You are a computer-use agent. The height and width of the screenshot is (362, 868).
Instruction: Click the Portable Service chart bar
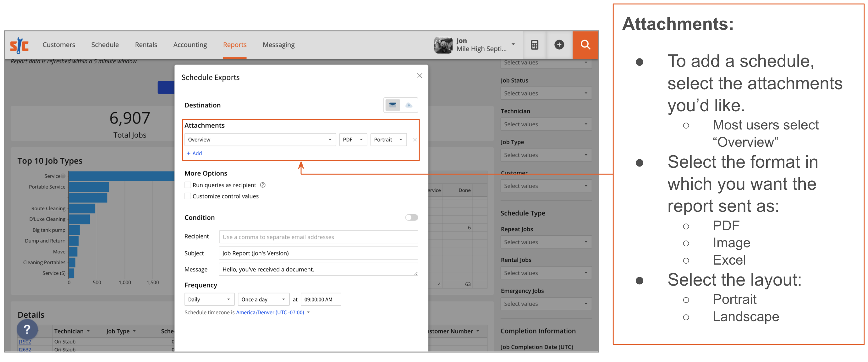pyautogui.click(x=89, y=187)
